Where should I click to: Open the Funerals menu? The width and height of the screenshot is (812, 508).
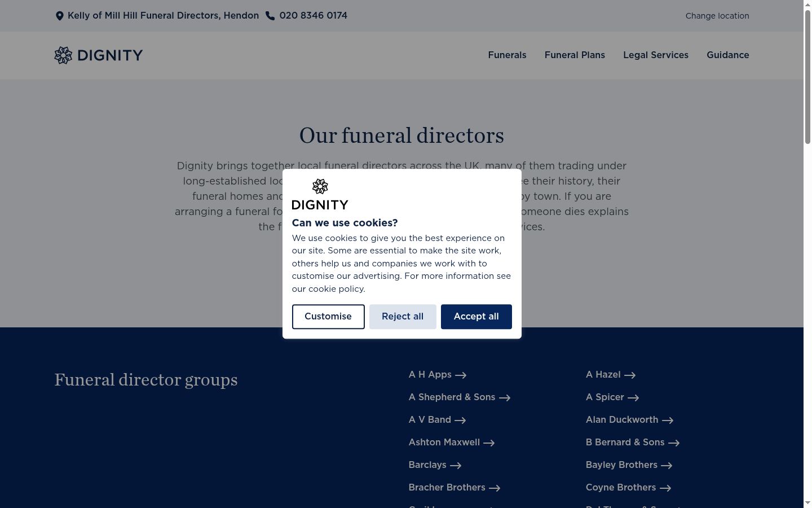[507, 55]
